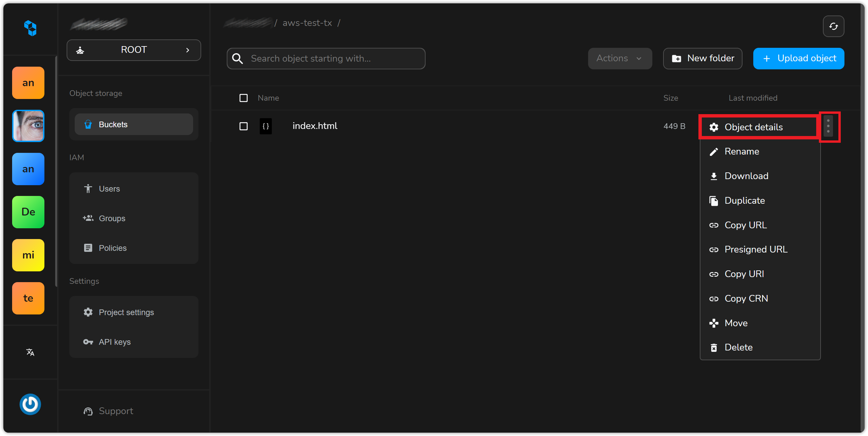Select Duplicate from the context menu
This screenshot has height=436, width=868.
click(760, 201)
